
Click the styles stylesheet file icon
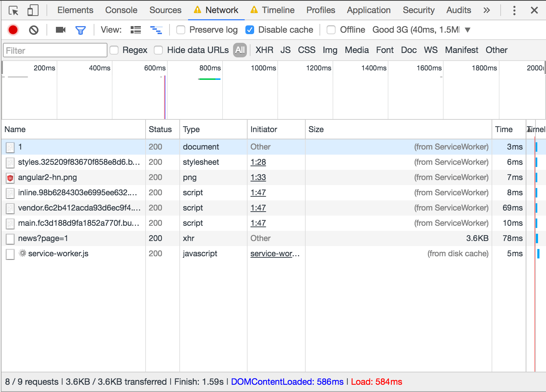10,163
